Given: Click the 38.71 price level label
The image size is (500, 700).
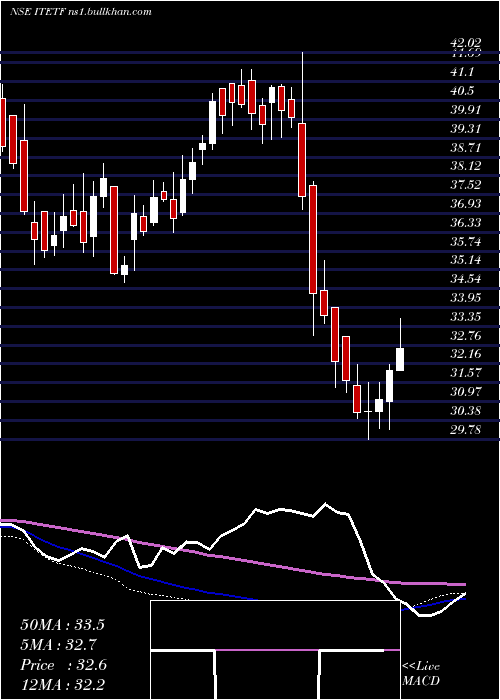Looking at the screenshot, I should pos(466,147).
